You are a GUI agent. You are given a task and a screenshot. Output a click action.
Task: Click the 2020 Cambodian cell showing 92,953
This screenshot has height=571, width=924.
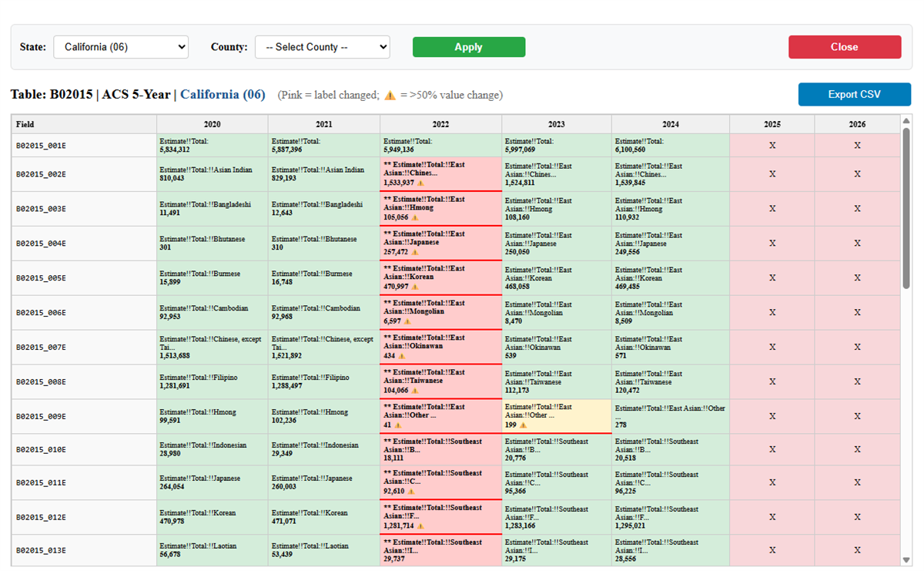tap(213, 313)
